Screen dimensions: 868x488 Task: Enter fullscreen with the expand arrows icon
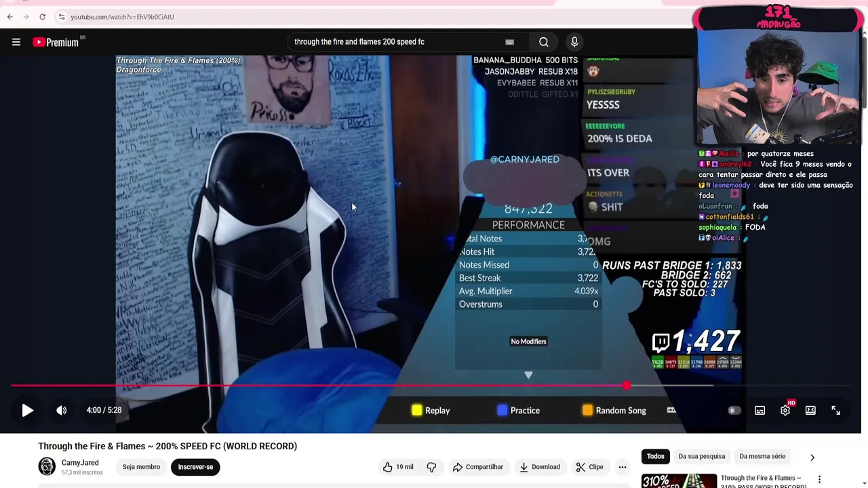[835, 410]
